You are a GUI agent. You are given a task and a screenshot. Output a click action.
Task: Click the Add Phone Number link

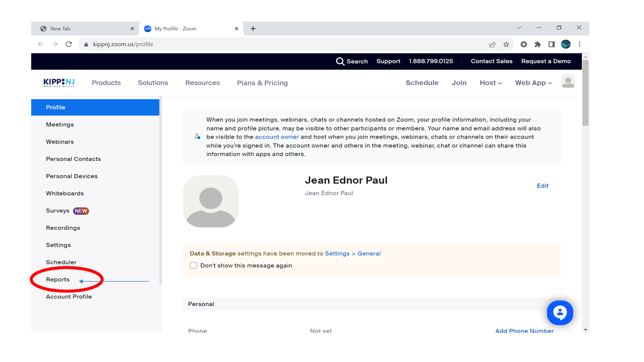524,331
